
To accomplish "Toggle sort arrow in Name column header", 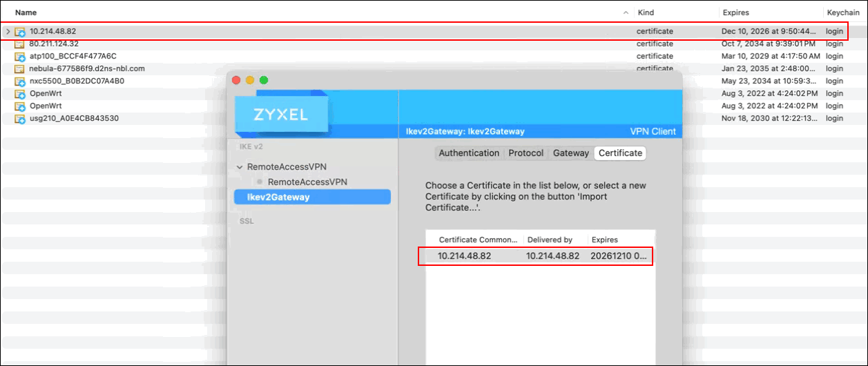I will (x=626, y=12).
